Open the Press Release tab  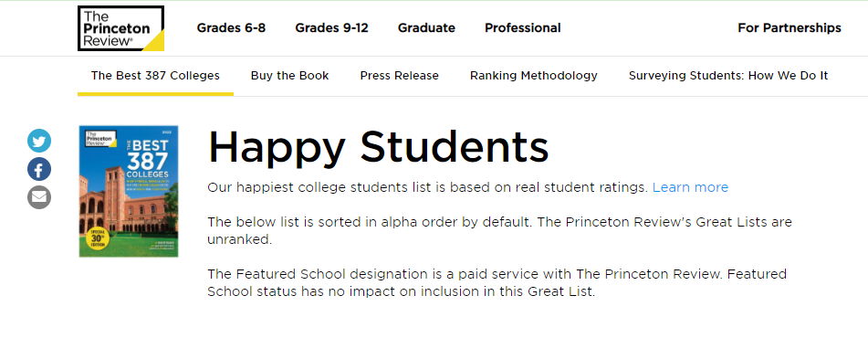coord(399,76)
